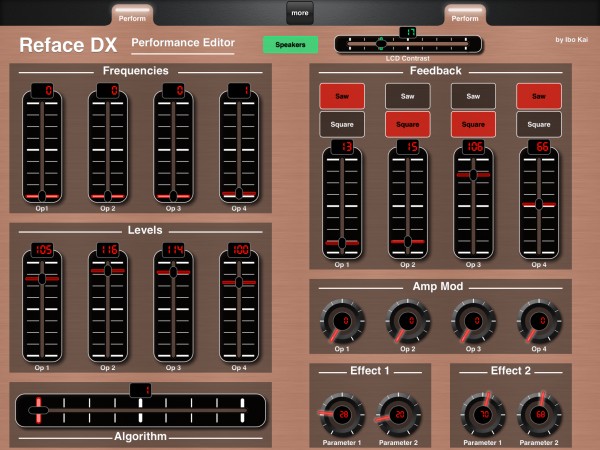Click the Amp Mod Op 2 knob
Viewport: 600px width, 450px height.
pyautogui.click(x=408, y=321)
